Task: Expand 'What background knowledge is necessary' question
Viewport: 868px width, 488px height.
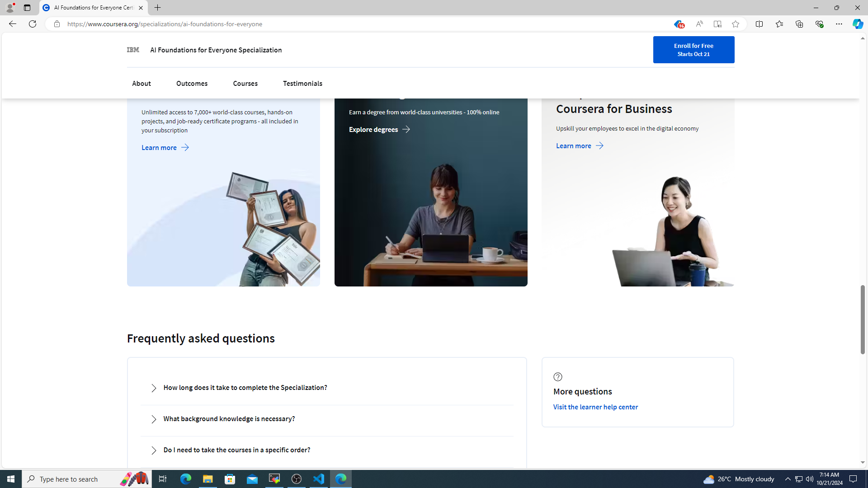Action: [327, 419]
